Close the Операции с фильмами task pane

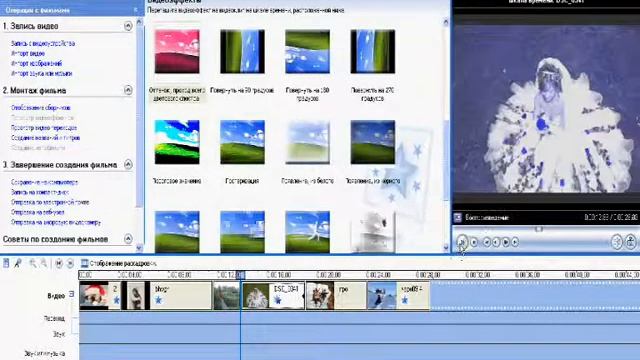click(136, 10)
